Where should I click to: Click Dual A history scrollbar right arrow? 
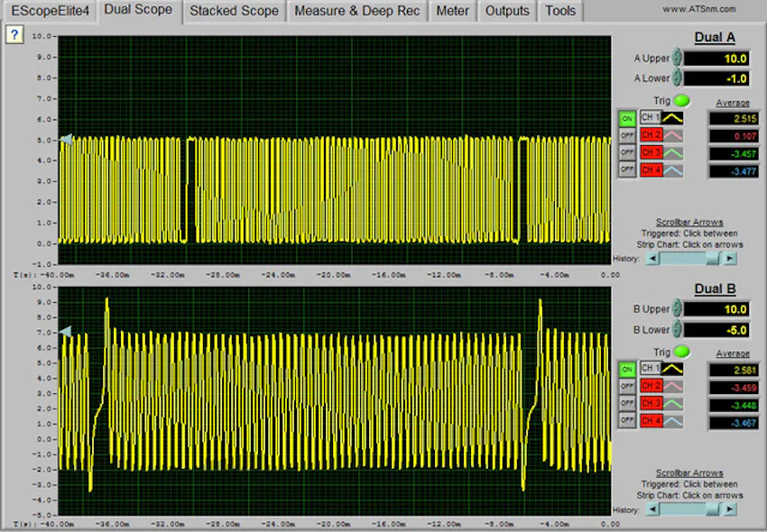pos(730,258)
